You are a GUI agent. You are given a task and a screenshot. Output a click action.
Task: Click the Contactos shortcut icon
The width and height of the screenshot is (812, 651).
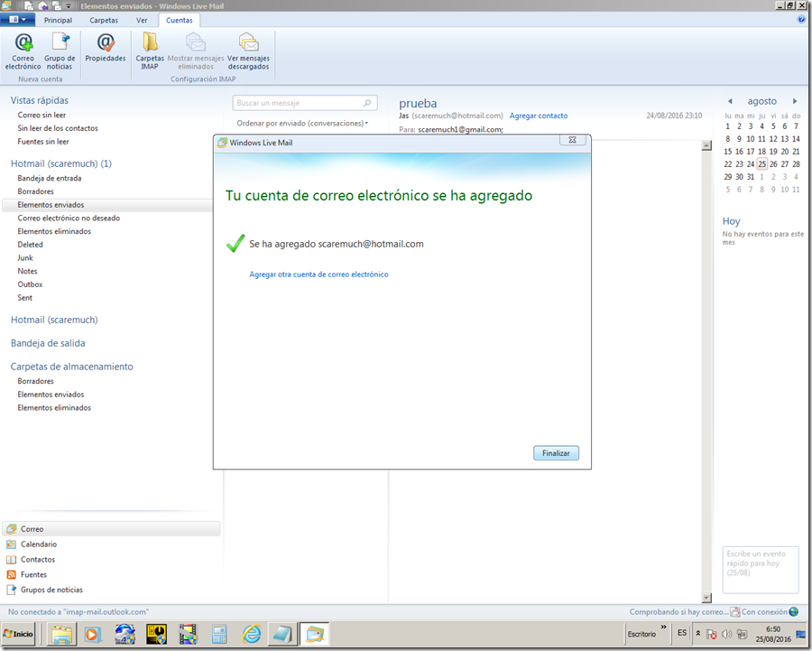coord(11,559)
